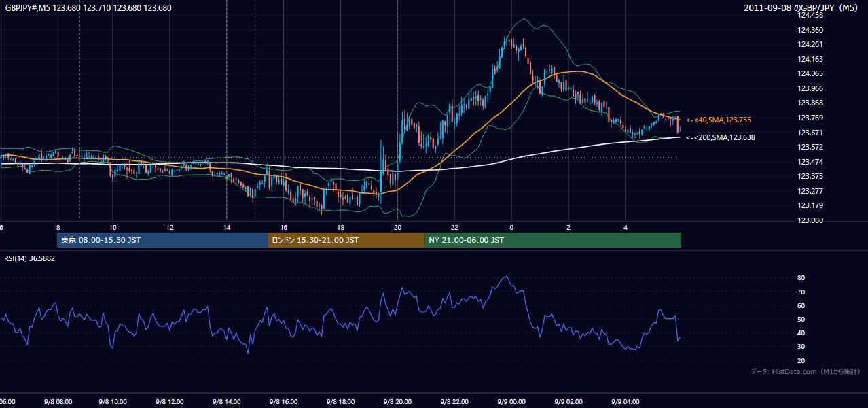Click the hour 22 tick under price chart
This screenshot has width=868, height=408.
(x=454, y=228)
